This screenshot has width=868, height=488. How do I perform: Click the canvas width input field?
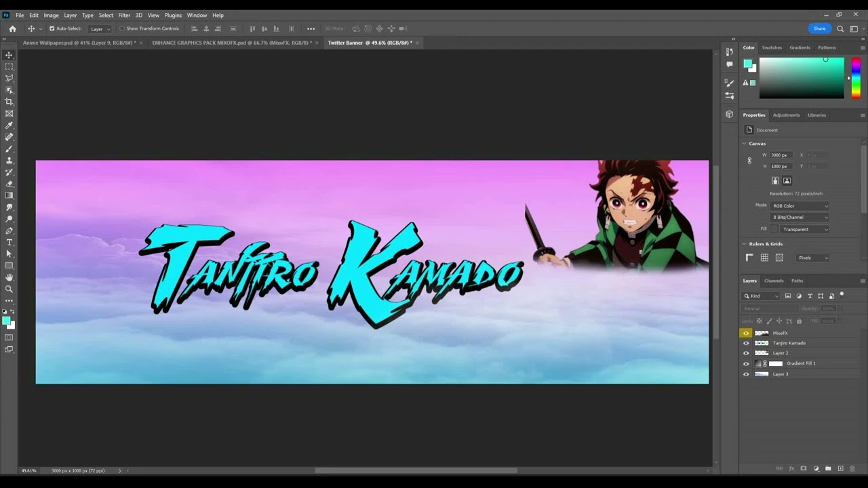(780, 155)
